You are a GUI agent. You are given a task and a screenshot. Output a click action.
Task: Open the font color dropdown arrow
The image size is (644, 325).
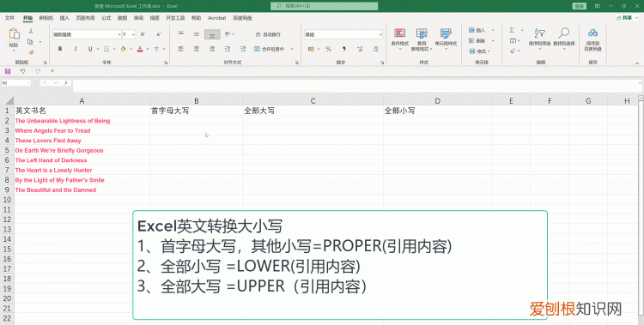pyautogui.click(x=147, y=49)
